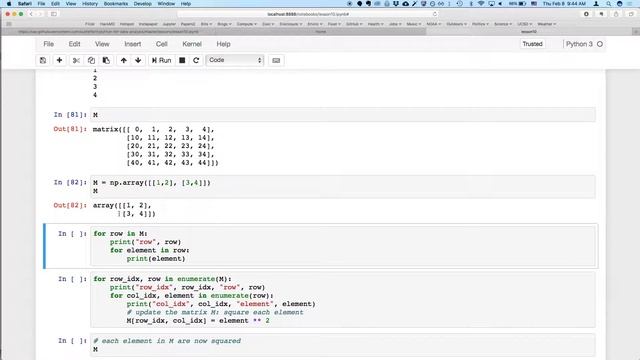Viewport: 640px width, 360px height.
Task: Open the Compute bookmarks folder dropdown
Action: pos(246,24)
